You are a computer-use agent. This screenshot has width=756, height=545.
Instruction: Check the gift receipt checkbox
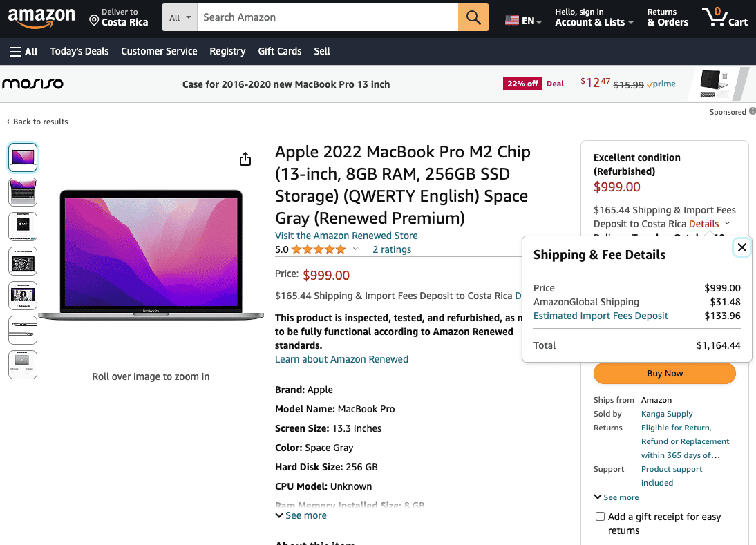600,516
